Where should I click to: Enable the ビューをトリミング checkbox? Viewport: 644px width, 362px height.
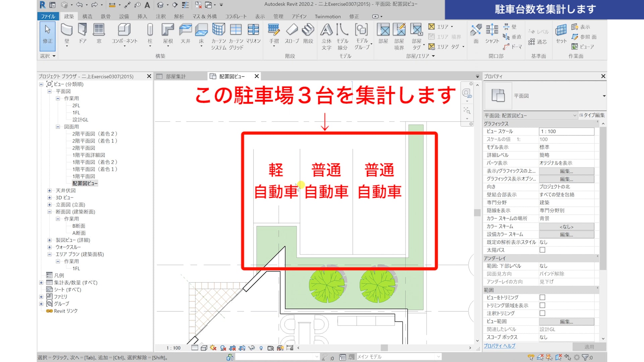pos(542,298)
